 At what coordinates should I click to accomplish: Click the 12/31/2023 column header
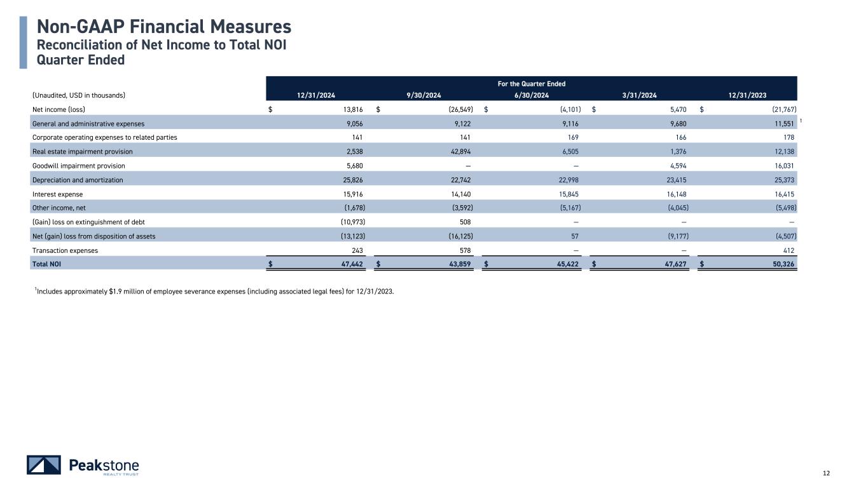pyautogui.click(x=747, y=95)
